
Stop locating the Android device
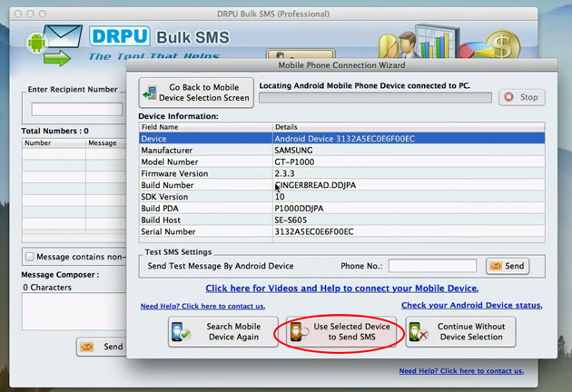click(522, 97)
